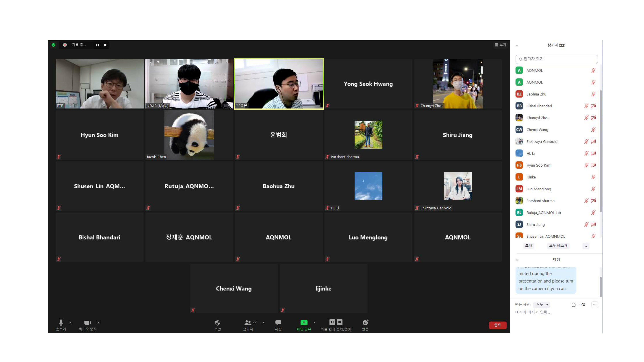This screenshot has height=362, width=644.
Task: Toggle microphone for Changyi Zhou in list
Action: (586, 118)
